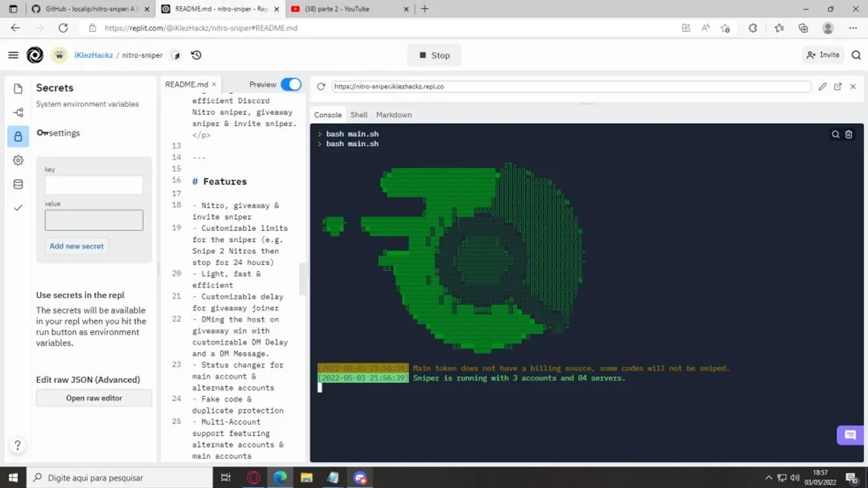The height and width of the screenshot is (488, 868).
Task: Open the Version control sidebar icon
Action: tap(18, 112)
